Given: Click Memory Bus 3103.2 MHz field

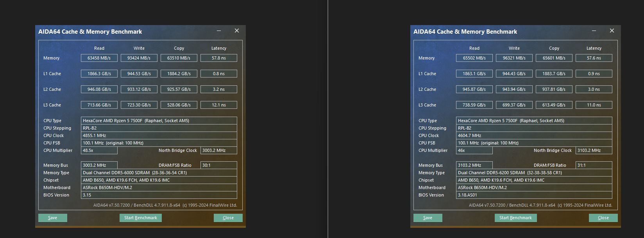Looking at the screenshot, I should (x=474, y=165).
